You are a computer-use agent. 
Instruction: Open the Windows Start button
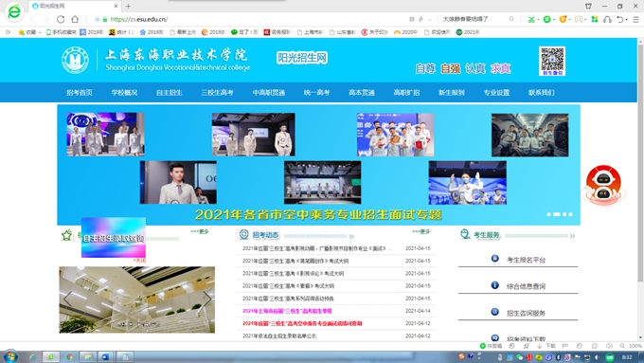(x=10, y=356)
